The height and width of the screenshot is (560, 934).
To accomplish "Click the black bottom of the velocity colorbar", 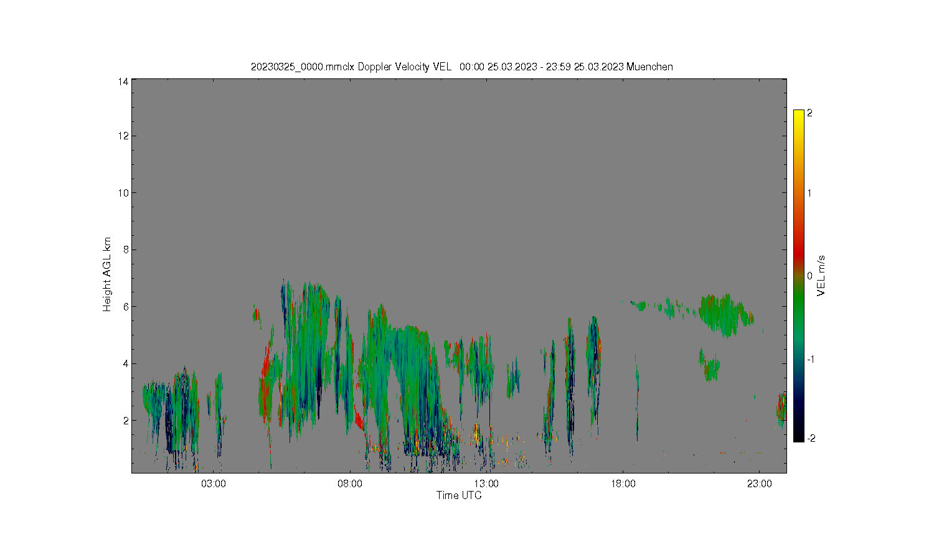I will tap(799, 437).
